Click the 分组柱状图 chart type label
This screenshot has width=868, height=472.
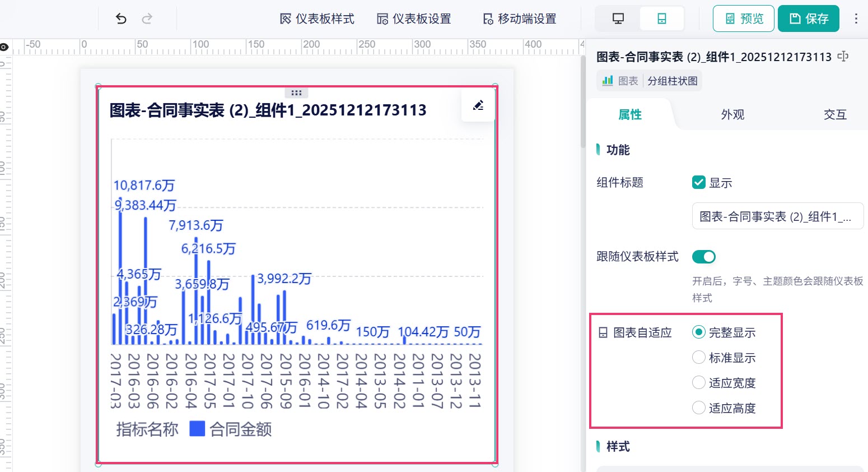coord(673,81)
